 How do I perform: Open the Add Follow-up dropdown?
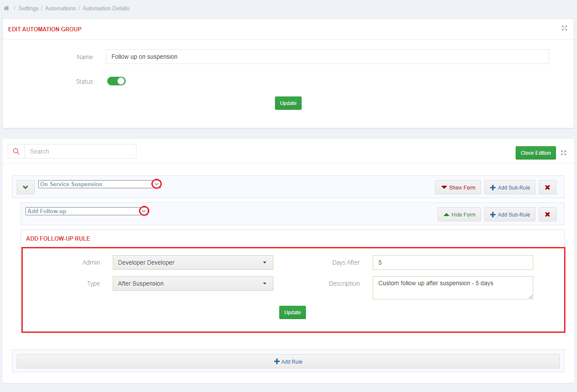point(87,211)
